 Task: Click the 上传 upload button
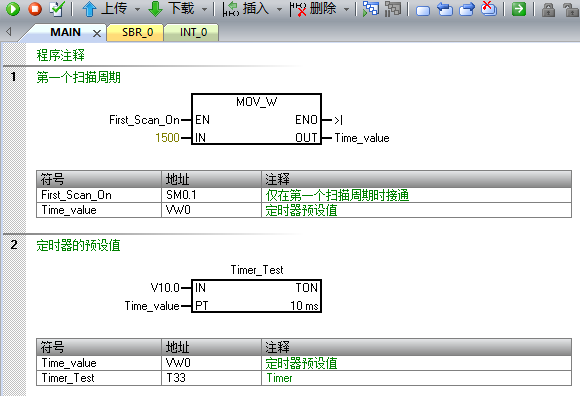coord(105,9)
